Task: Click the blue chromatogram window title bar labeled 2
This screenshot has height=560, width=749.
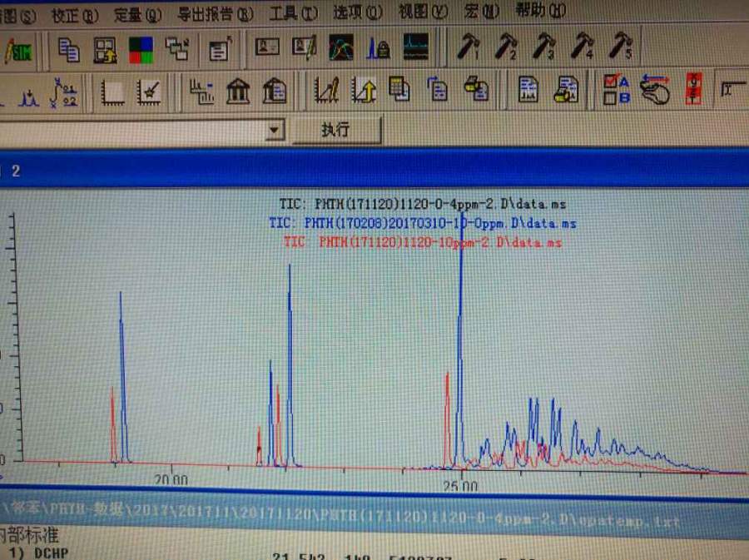Action: [x=374, y=170]
